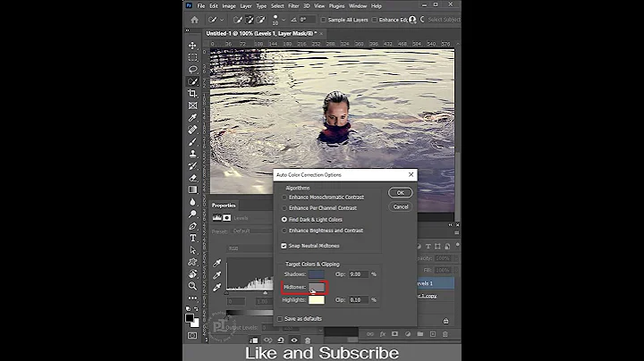Select the Eyedropper tool in left toolbar
644x361 pixels.
pyautogui.click(x=192, y=118)
